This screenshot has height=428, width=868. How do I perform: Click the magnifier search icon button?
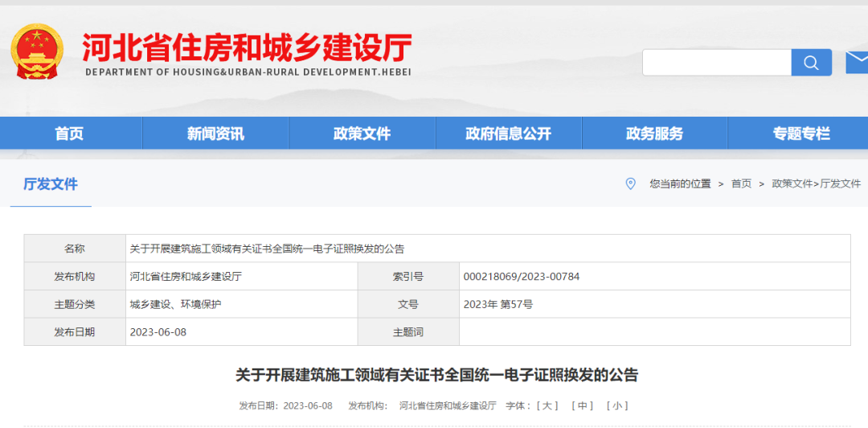[811, 63]
